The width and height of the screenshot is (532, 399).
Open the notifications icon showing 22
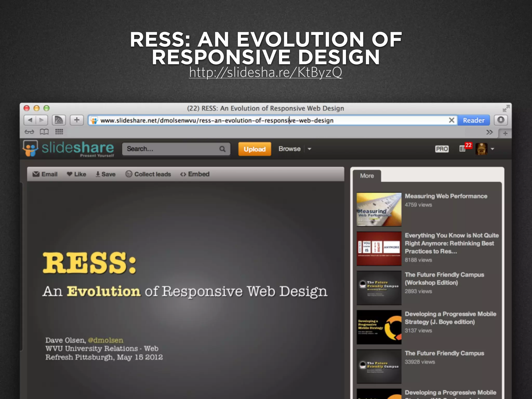465,147
